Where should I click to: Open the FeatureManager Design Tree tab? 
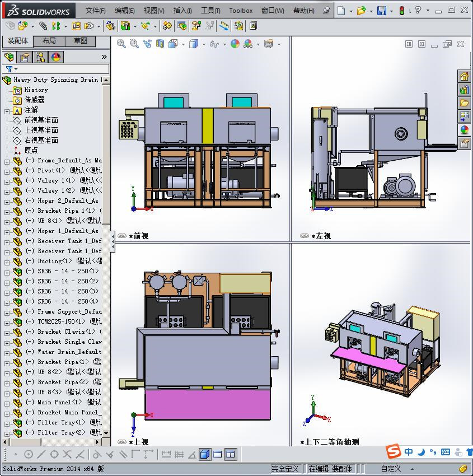(9, 57)
